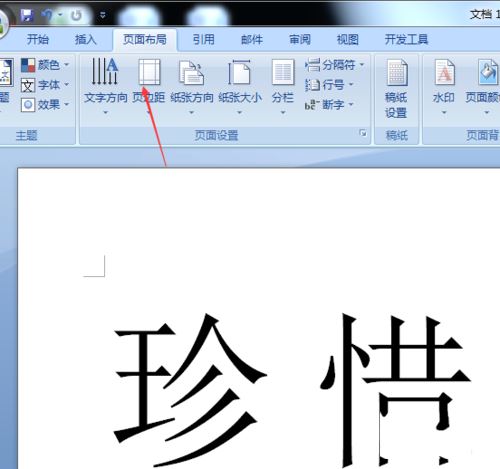Click the 分栏 columns icon
This screenshot has width=500, height=469.
pos(283,72)
